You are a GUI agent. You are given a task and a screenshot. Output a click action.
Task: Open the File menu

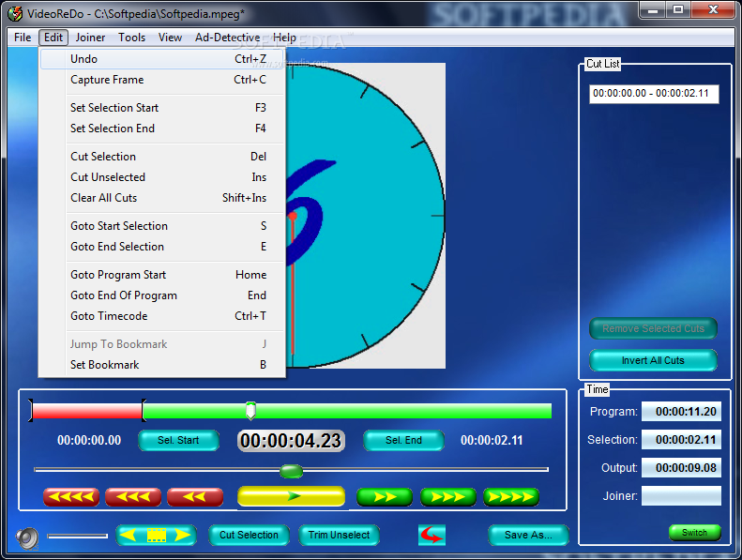tap(23, 38)
